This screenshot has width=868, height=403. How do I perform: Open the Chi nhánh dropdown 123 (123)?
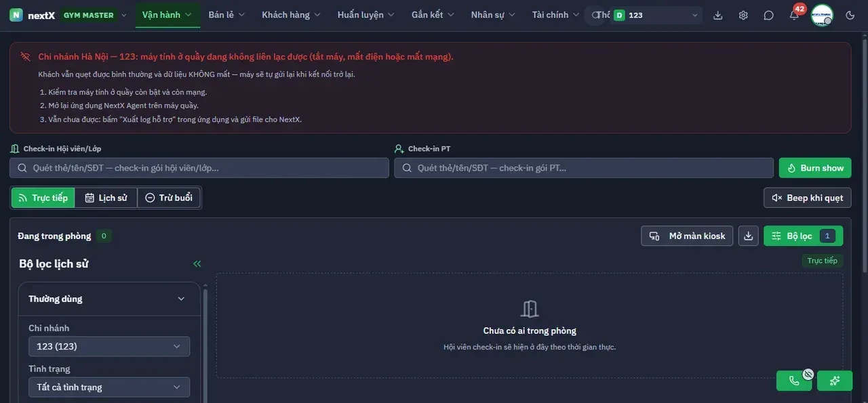(109, 346)
